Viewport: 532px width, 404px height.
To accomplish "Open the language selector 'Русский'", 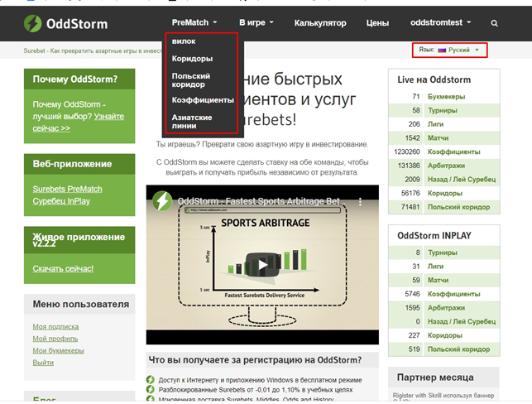I will [459, 50].
